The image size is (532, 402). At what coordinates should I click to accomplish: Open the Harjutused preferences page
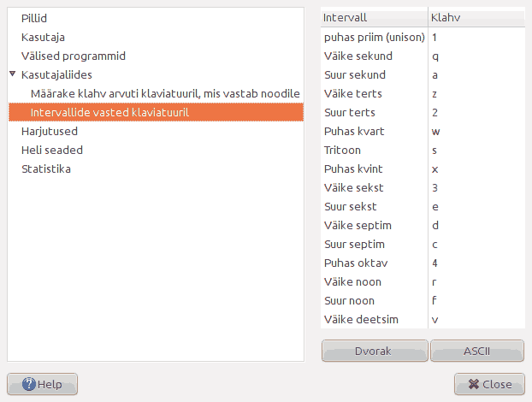click(50, 131)
